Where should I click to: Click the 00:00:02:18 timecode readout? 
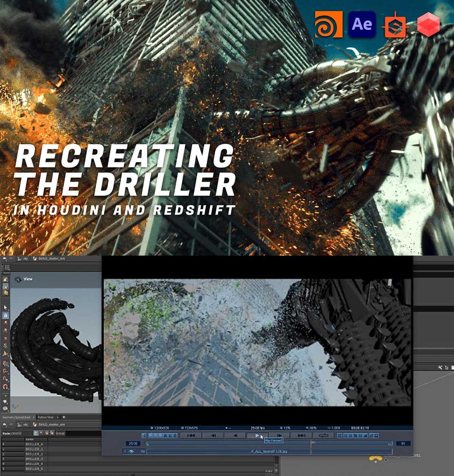pos(360,428)
